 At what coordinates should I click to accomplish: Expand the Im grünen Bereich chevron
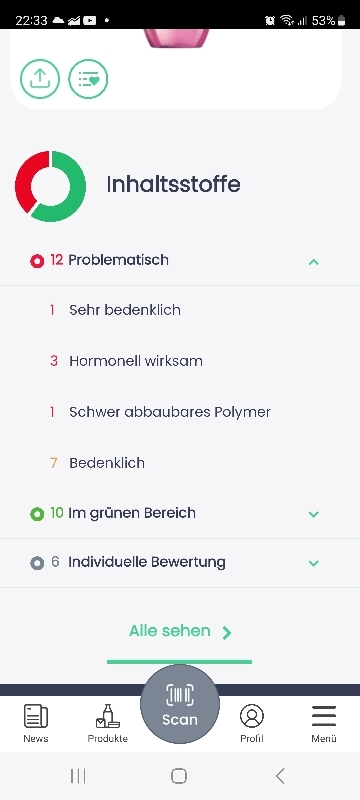(314, 514)
